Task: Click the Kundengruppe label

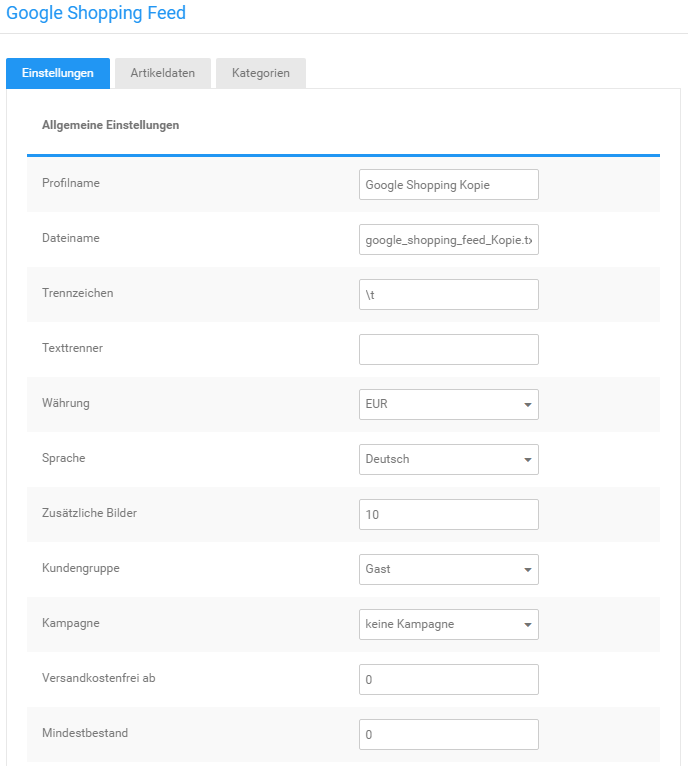Action: coord(81,568)
